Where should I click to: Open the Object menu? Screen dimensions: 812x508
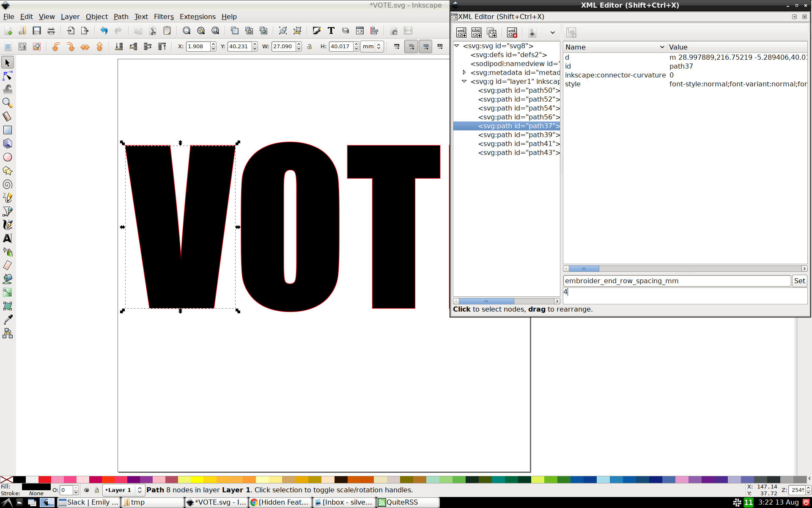97,17
